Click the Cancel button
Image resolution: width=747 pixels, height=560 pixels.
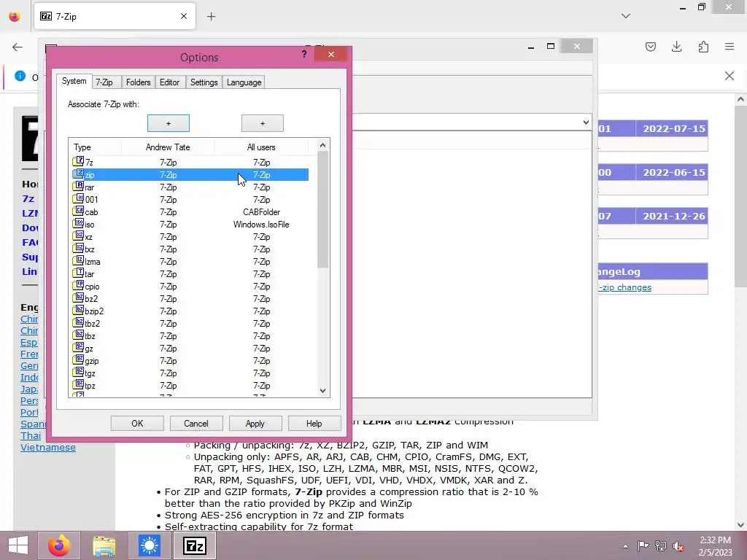click(196, 424)
